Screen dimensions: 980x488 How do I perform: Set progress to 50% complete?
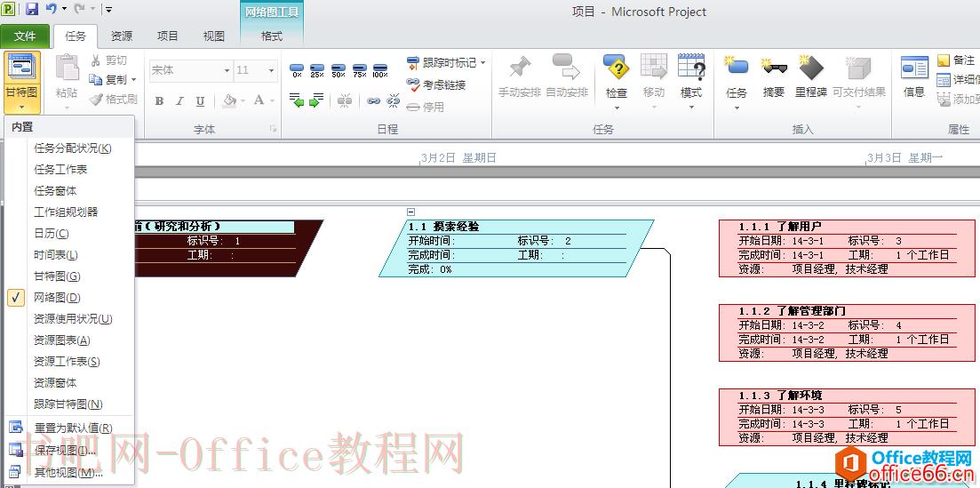pyautogui.click(x=339, y=70)
